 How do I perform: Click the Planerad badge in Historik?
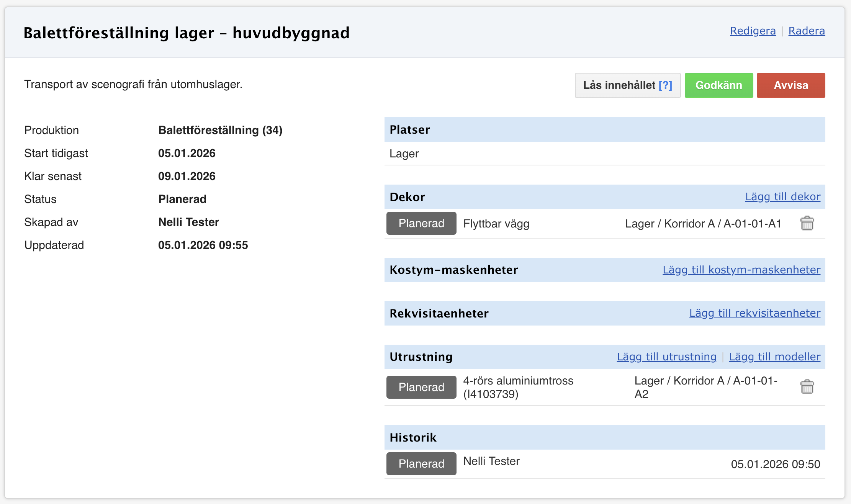click(x=421, y=463)
